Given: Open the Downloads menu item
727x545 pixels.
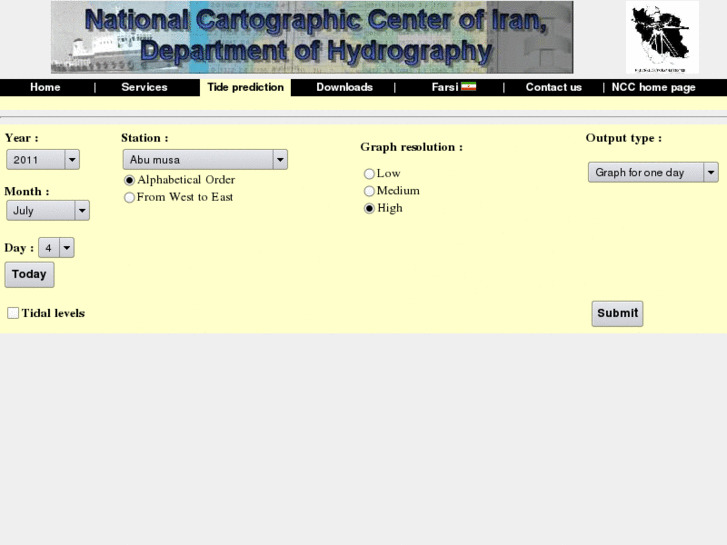Looking at the screenshot, I should coord(344,87).
